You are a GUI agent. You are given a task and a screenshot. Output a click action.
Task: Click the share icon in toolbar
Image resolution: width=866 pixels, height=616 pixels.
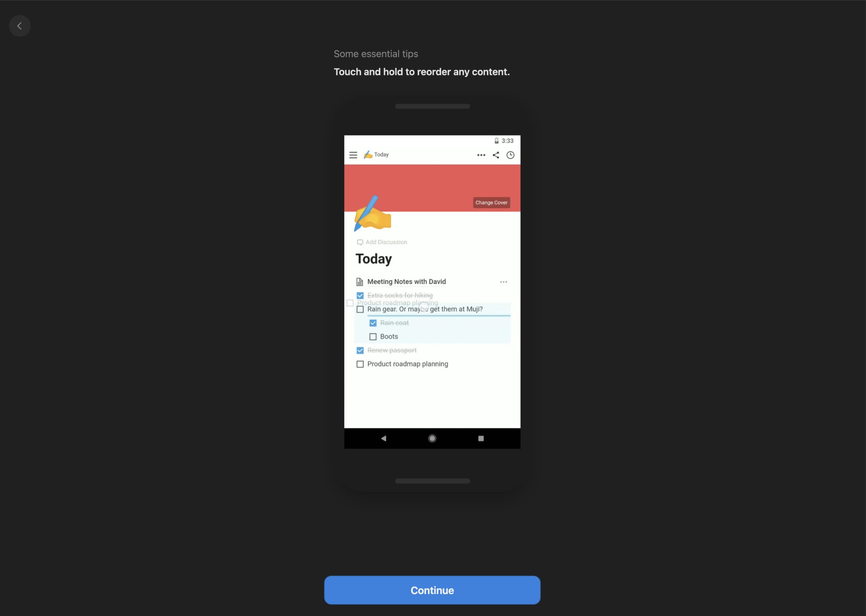click(x=496, y=154)
